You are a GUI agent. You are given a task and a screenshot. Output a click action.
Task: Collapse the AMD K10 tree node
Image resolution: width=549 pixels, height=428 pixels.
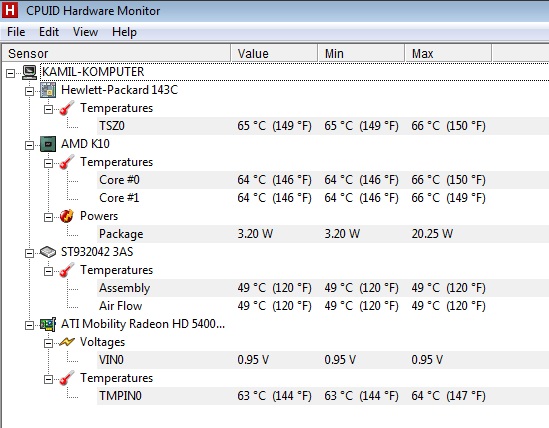(29, 145)
